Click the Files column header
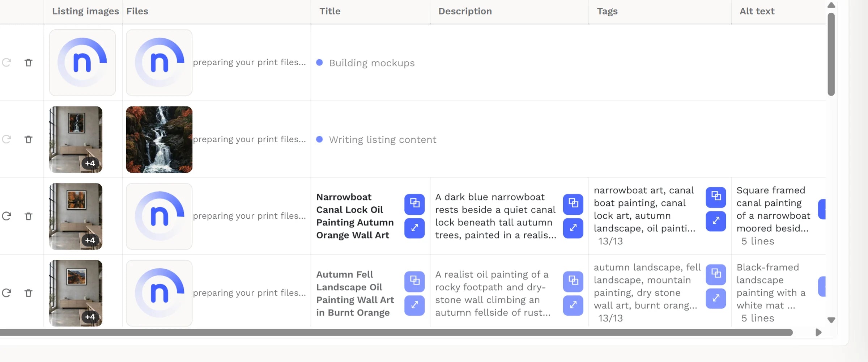The width and height of the screenshot is (868, 362). pyautogui.click(x=137, y=11)
